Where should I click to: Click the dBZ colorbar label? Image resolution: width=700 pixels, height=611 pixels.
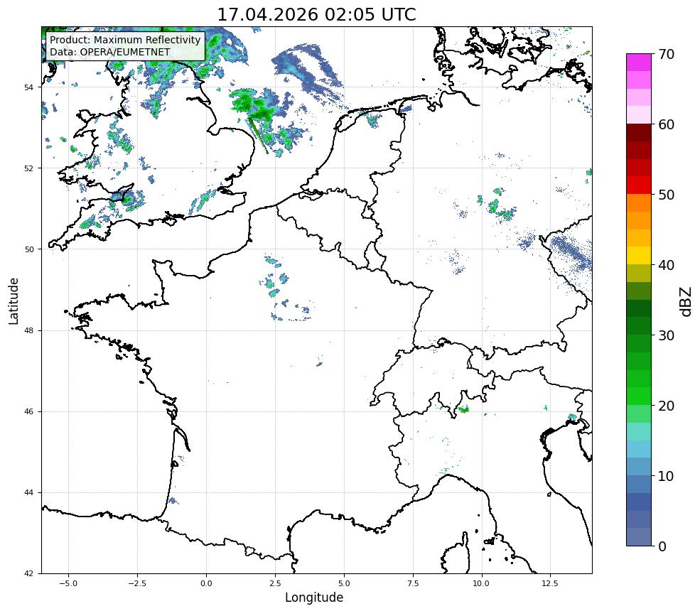pos(686,301)
